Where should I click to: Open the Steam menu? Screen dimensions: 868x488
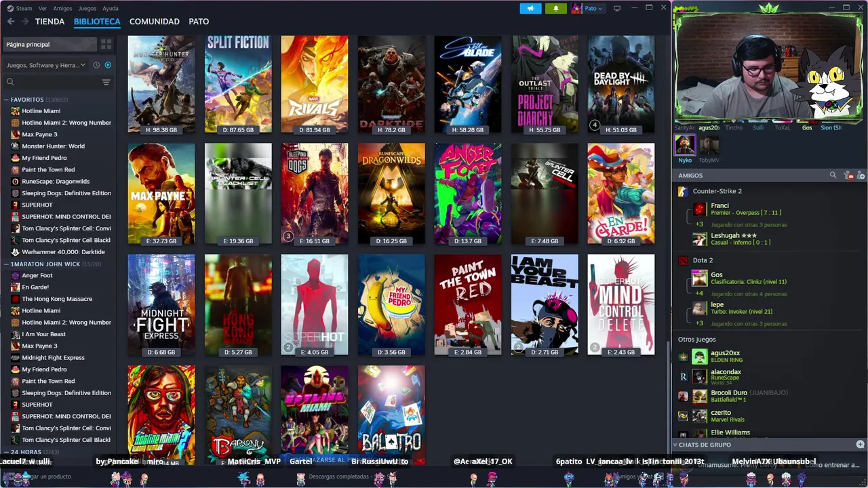[24, 8]
